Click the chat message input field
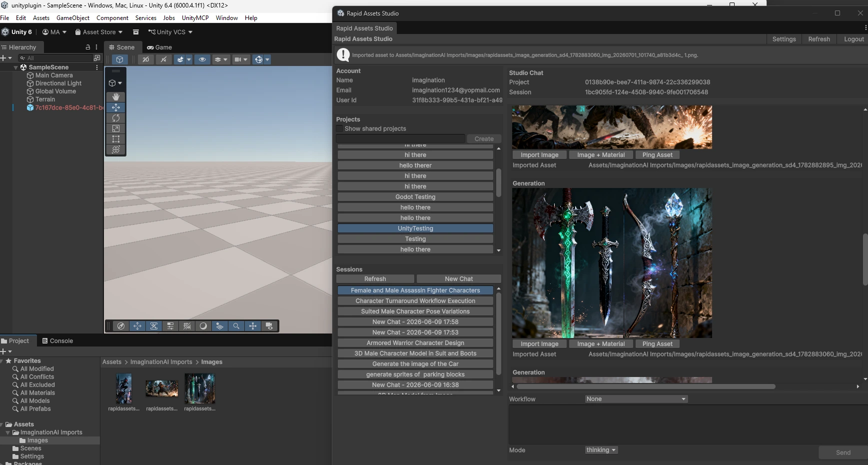This screenshot has width=868, height=465. (x=688, y=424)
